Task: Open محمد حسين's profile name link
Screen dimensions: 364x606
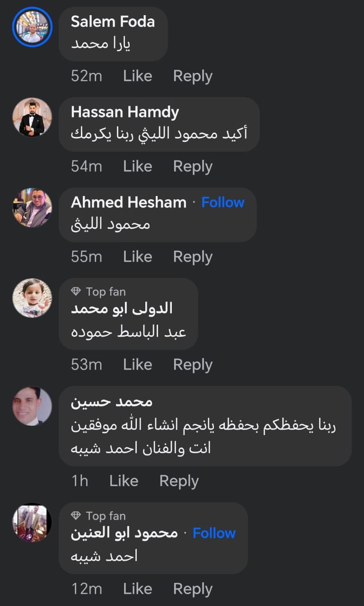Action: point(112,402)
